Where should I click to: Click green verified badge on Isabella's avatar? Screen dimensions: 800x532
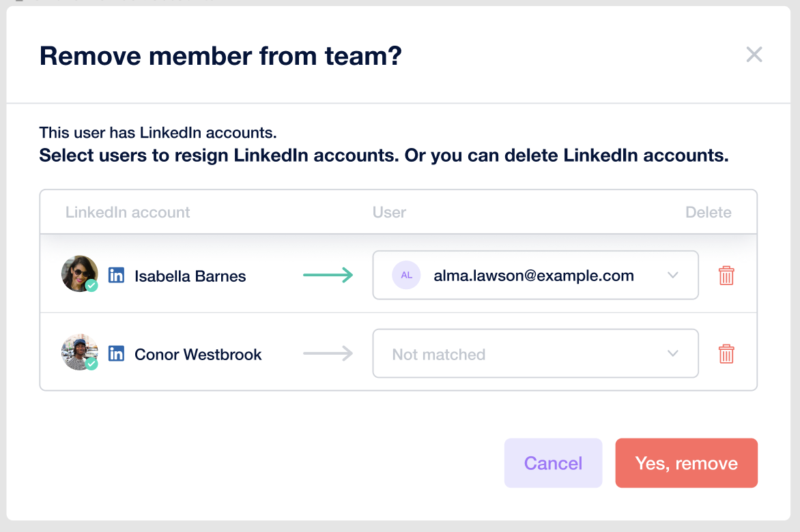(x=91, y=286)
